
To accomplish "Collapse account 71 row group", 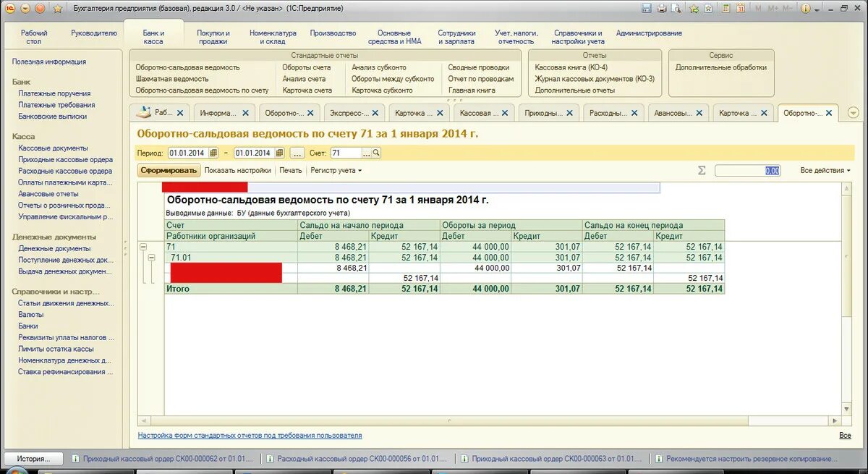I will click(142, 247).
